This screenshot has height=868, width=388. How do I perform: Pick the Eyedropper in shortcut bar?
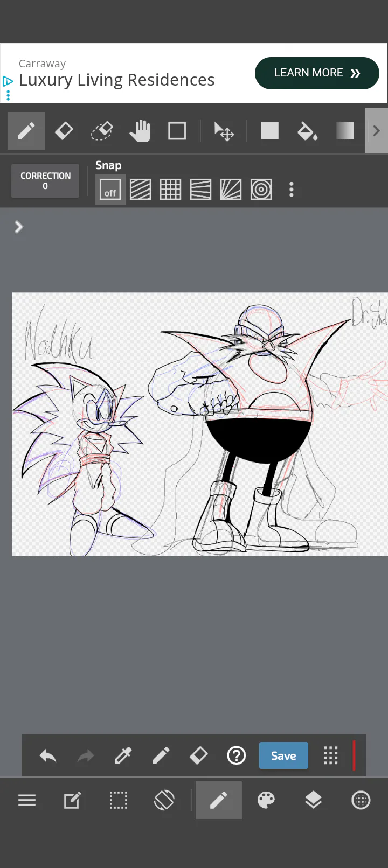coord(123,756)
